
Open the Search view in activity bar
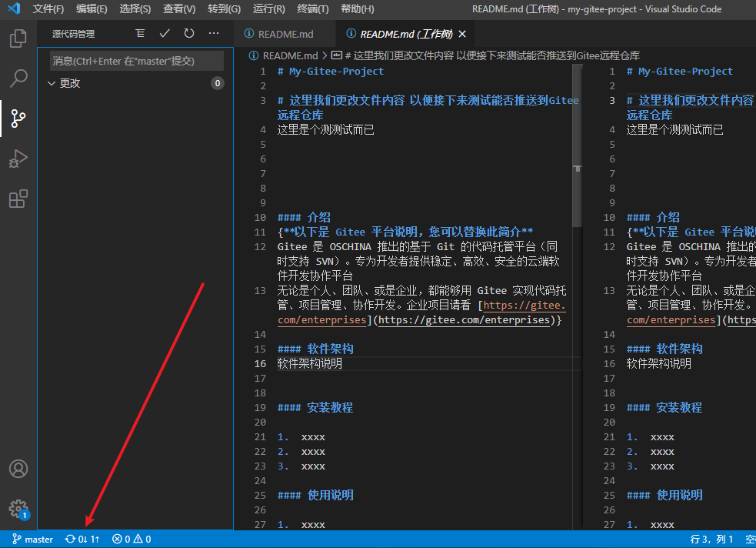point(18,79)
